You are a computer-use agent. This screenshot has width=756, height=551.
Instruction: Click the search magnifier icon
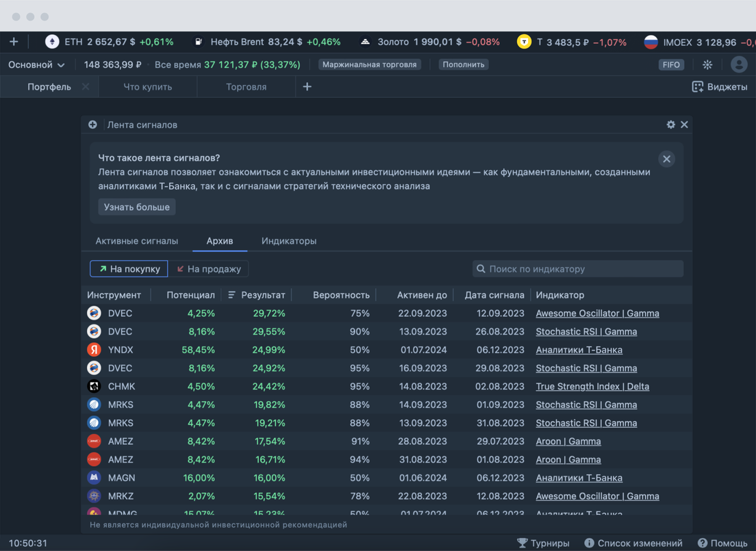point(481,268)
